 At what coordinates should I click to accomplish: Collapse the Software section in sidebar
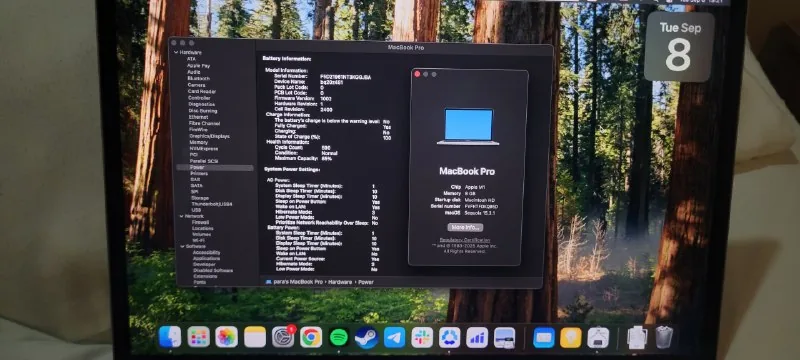[x=182, y=246]
